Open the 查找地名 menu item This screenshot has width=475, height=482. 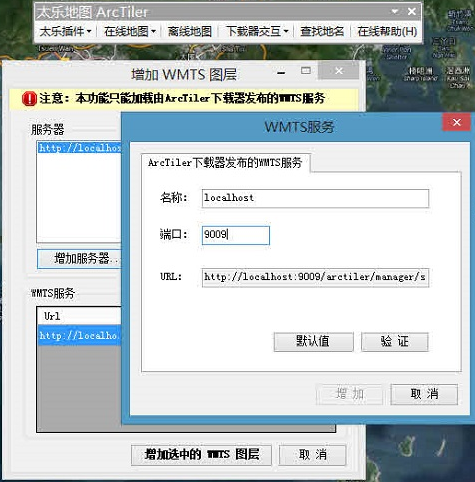coord(322,32)
